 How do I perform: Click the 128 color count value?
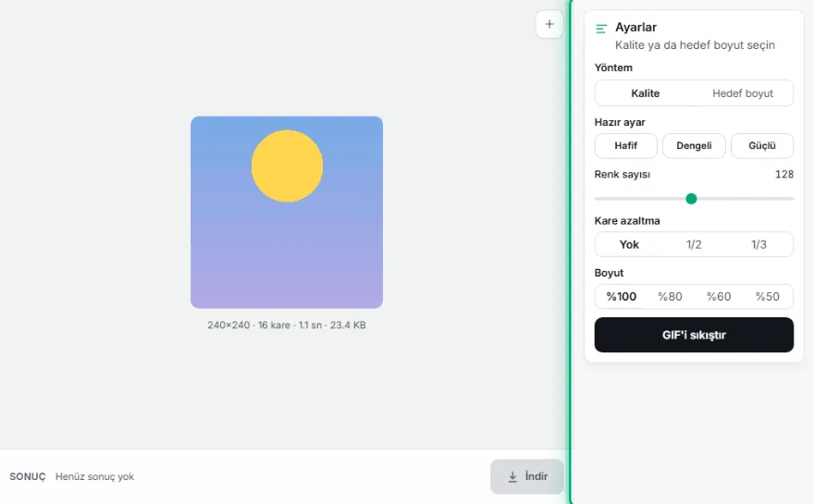pos(783,175)
